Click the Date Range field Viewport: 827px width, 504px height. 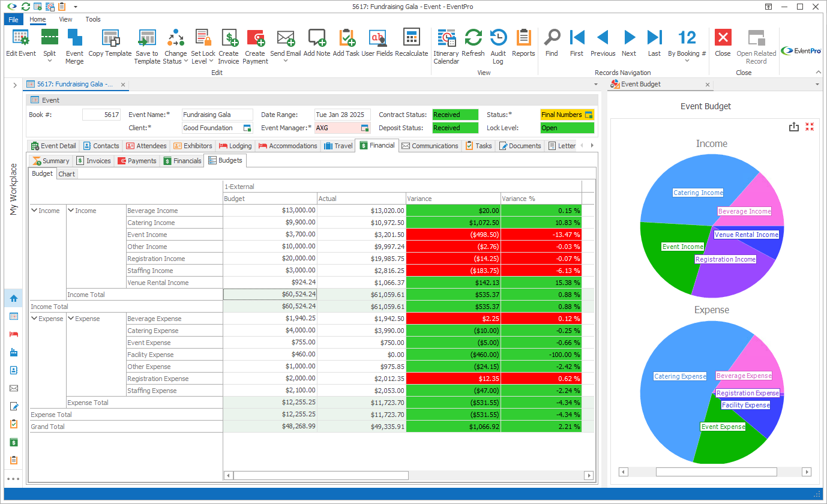pos(343,115)
